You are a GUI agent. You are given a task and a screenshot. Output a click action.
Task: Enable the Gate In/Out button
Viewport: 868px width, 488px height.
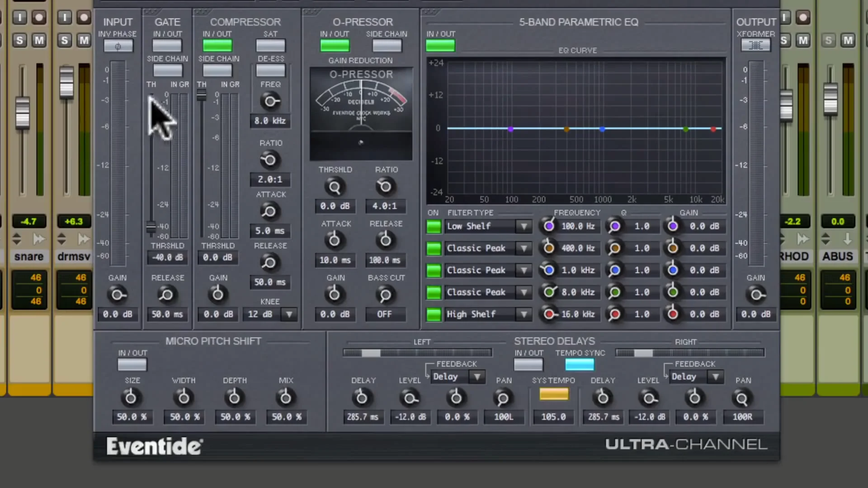coord(167,45)
